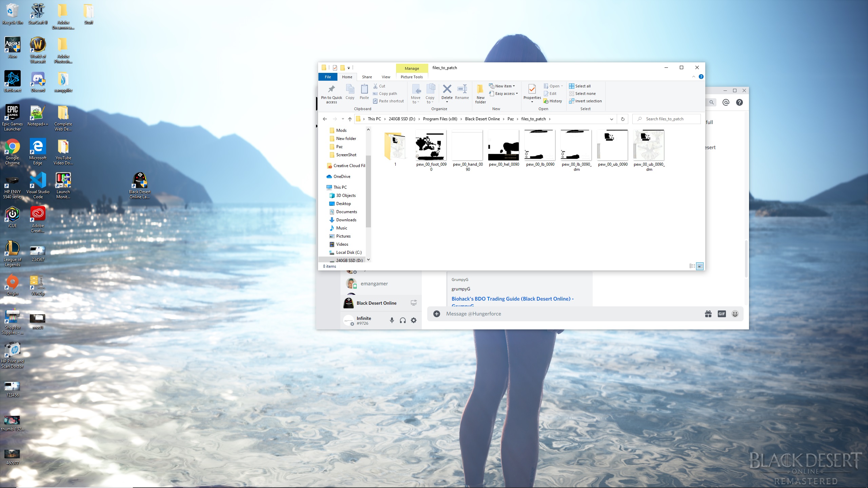This screenshot has width=868, height=488.
Task: Click Pin to Quick access icon
Action: (x=331, y=89)
